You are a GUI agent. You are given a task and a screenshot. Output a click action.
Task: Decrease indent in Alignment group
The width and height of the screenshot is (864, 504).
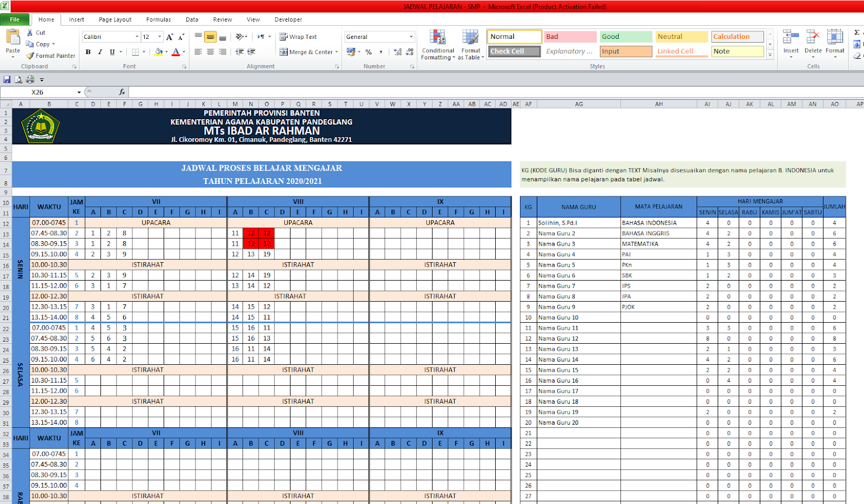pos(240,52)
